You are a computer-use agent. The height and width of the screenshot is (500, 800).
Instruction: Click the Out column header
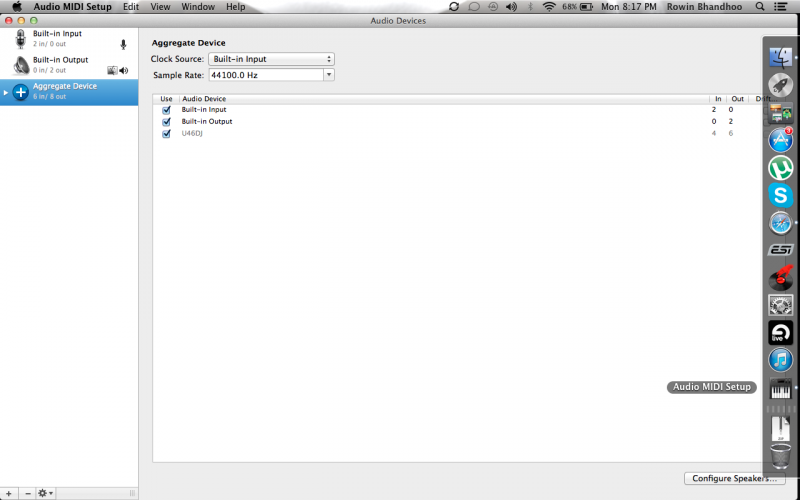[737, 99]
